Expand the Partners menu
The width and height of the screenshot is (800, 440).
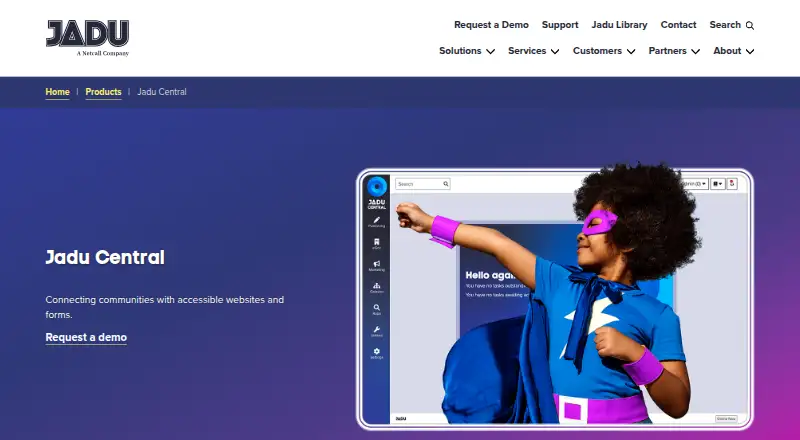674,51
